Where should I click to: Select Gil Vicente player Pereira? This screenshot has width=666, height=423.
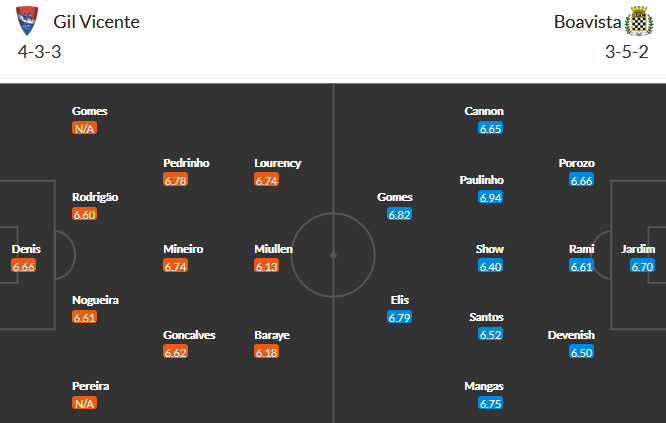pyautogui.click(x=90, y=386)
